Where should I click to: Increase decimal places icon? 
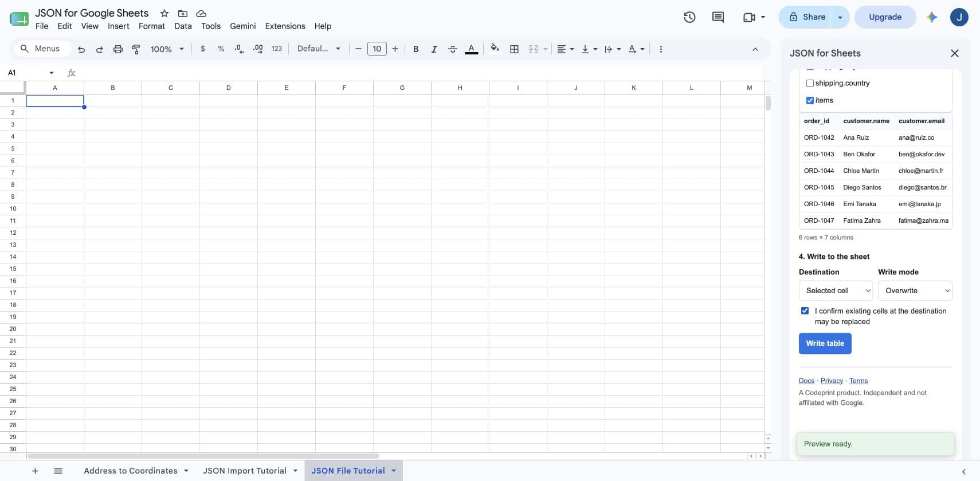click(x=258, y=49)
